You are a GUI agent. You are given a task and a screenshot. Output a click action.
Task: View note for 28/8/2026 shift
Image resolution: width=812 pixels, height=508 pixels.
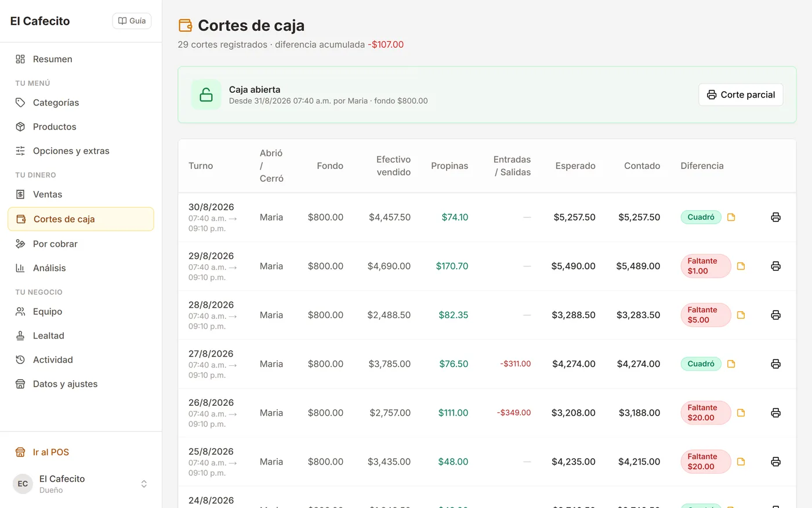pyautogui.click(x=741, y=315)
